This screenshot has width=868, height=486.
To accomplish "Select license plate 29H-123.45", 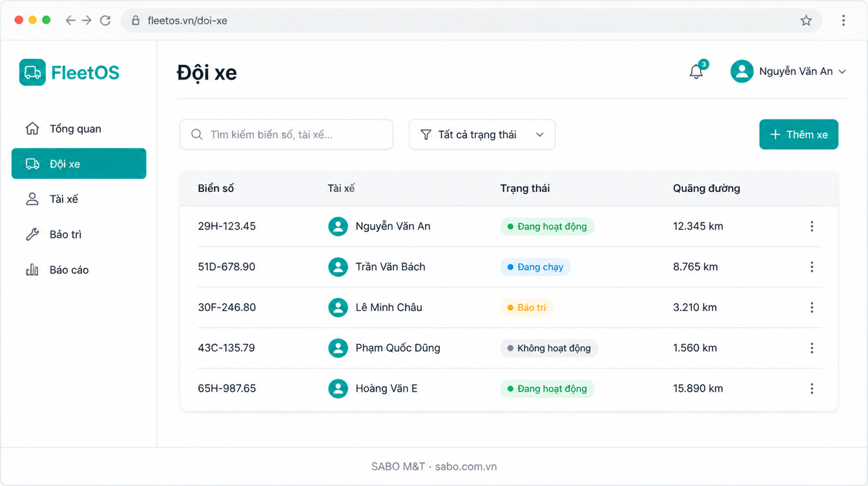I will click(227, 226).
